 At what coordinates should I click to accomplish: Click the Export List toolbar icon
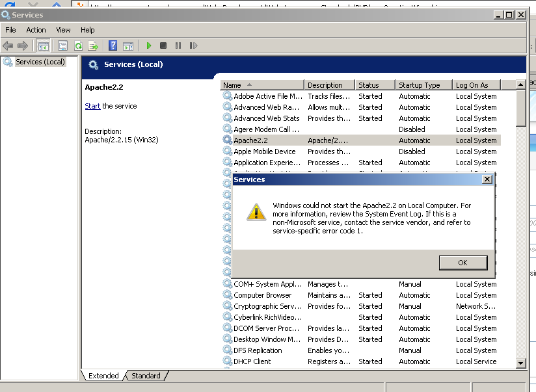pos(93,46)
